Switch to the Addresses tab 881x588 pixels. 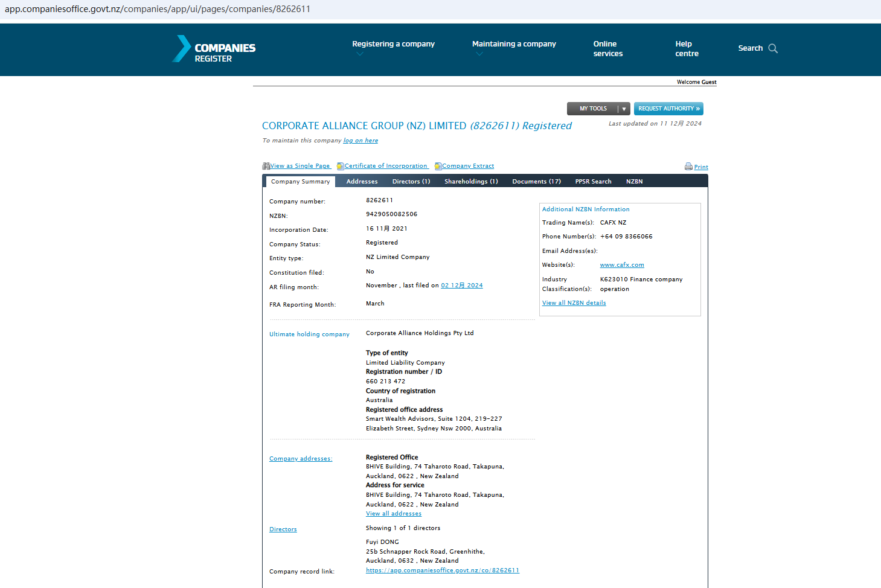(362, 182)
